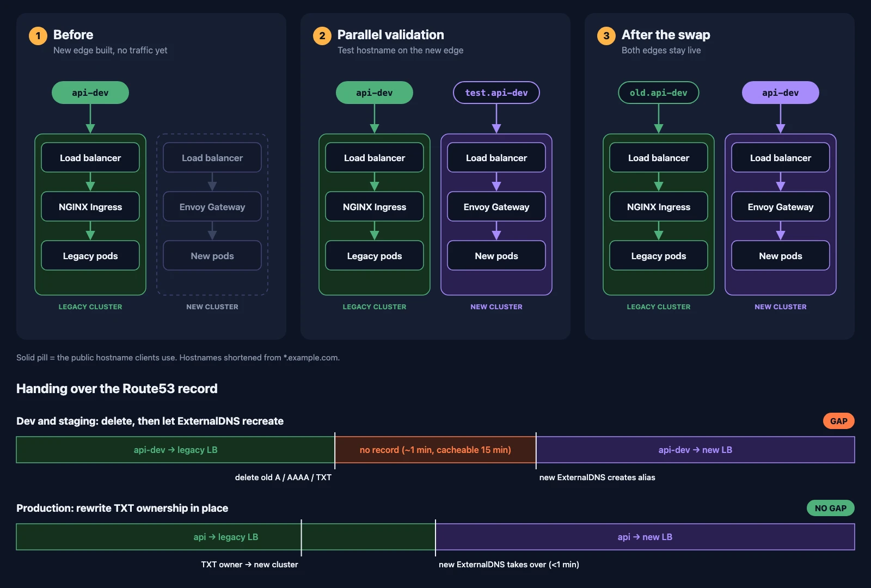Viewport: 871px width, 588px height.
Task: Click the orange "no record" timeline segment
Action: (436, 450)
